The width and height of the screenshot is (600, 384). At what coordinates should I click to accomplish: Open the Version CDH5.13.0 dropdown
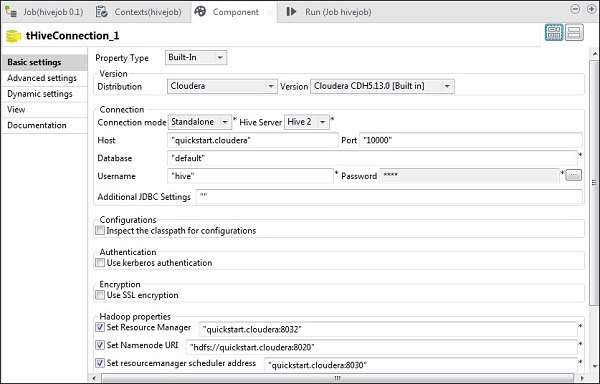pos(382,86)
